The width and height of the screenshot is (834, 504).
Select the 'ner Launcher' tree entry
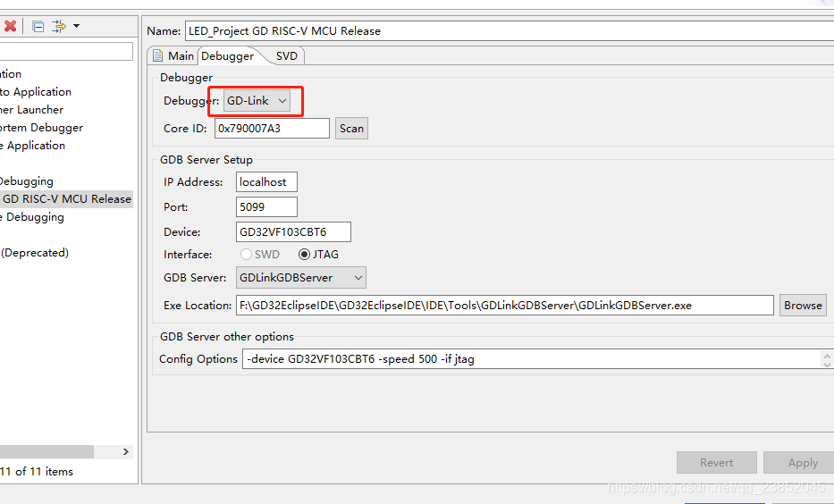(32, 110)
